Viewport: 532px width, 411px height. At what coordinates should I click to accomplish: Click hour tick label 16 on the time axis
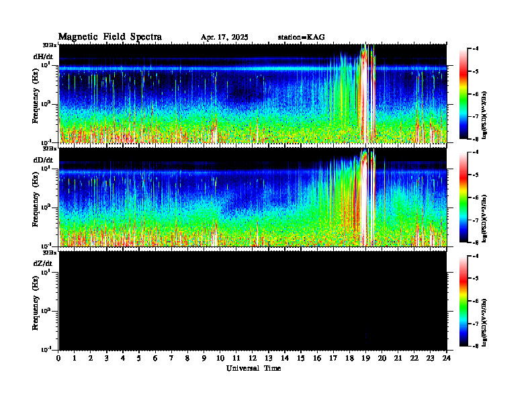(317, 358)
